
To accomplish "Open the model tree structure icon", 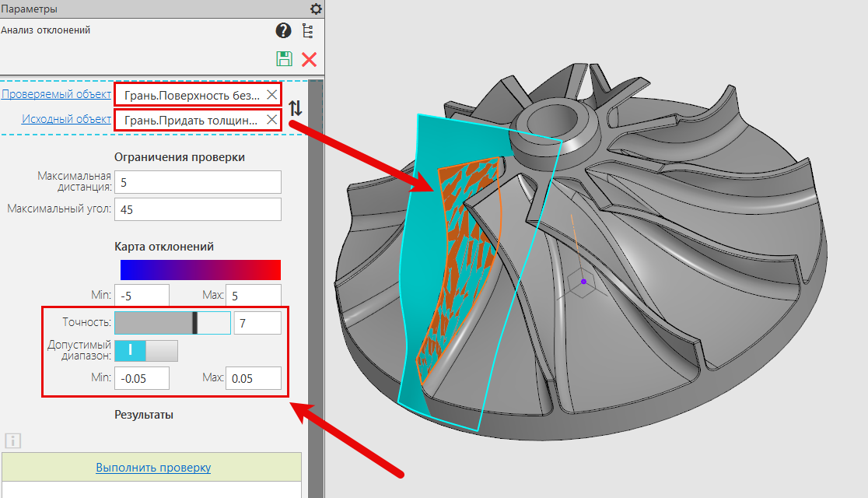I will coord(308,31).
